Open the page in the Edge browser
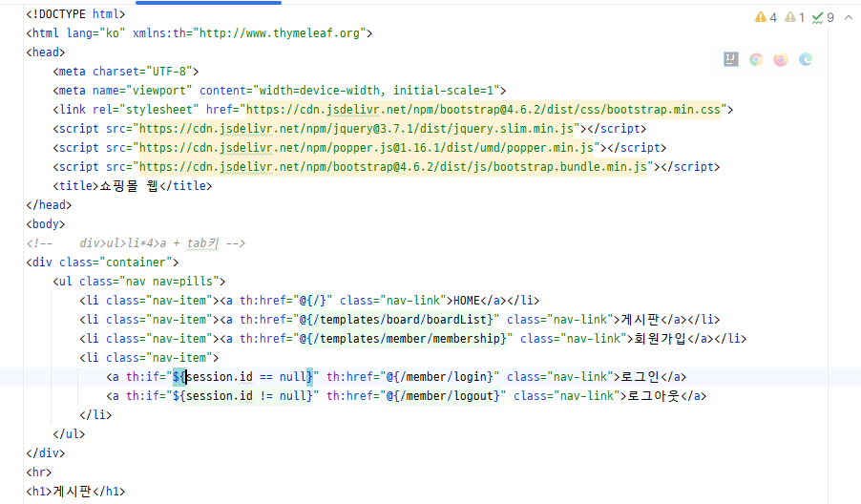Image resolution: width=861 pixels, height=504 pixels. pyautogui.click(x=806, y=59)
